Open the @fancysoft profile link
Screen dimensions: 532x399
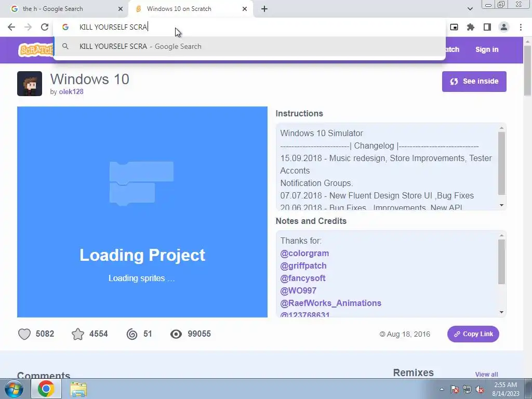pyautogui.click(x=303, y=278)
